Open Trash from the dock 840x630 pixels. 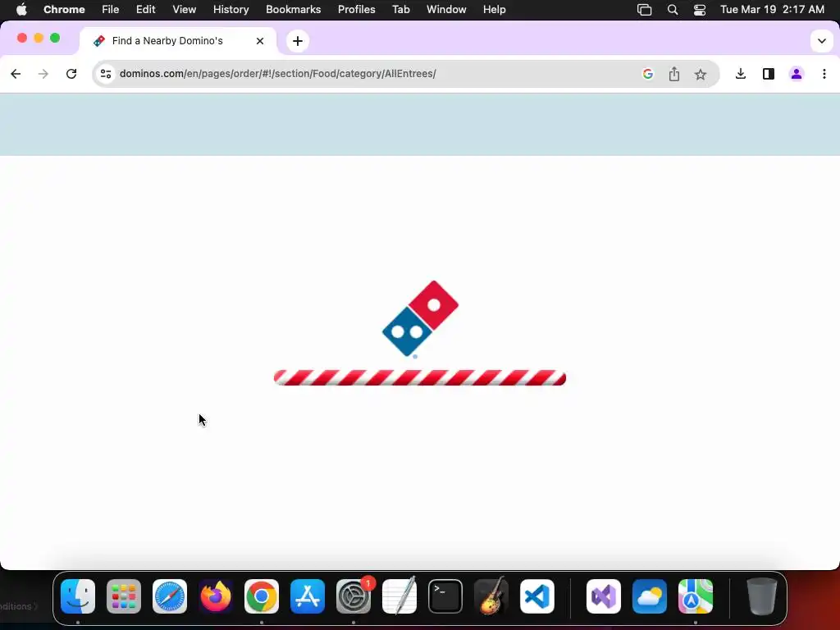point(762,596)
